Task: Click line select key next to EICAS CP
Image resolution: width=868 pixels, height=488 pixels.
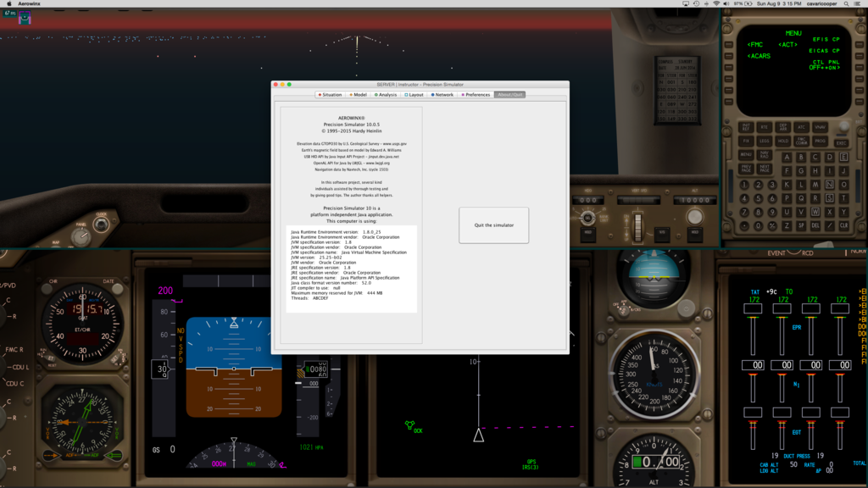Action: 860,56
